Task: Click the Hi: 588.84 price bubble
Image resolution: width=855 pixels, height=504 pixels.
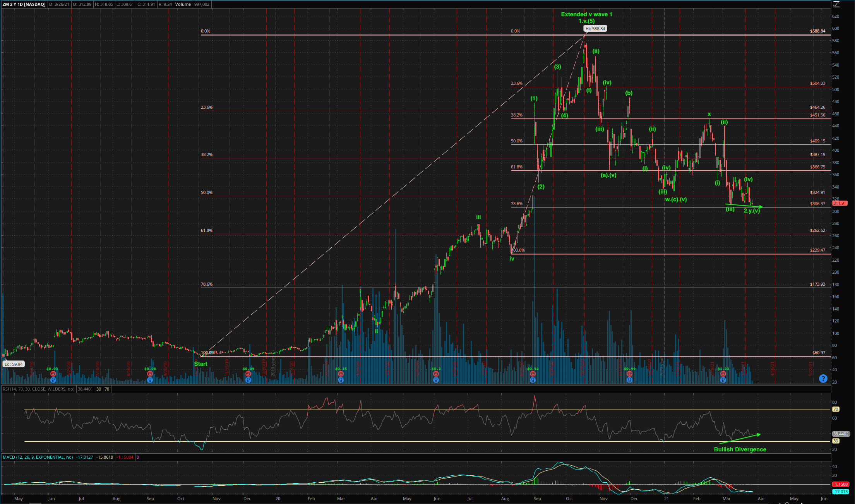Action: pos(595,29)
